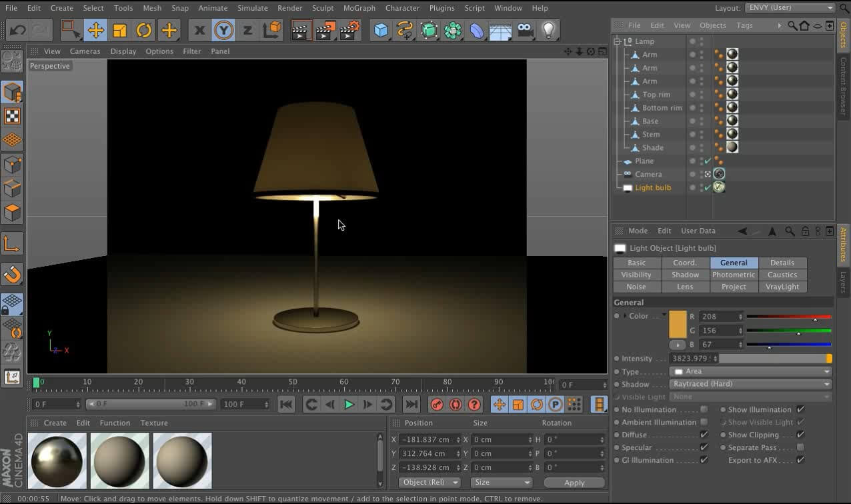This screenshot has width=851, height=504.
Task: Click the light bulb icon in toolbar
Action: [x=548, y=30]
